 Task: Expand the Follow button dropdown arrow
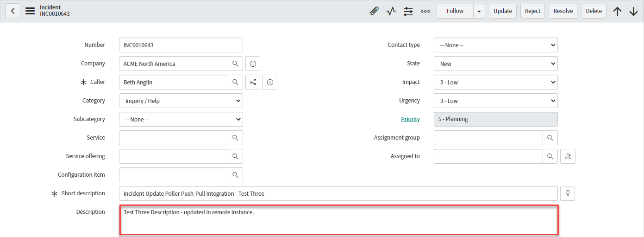pyautogui.click(x=479, y=11)
